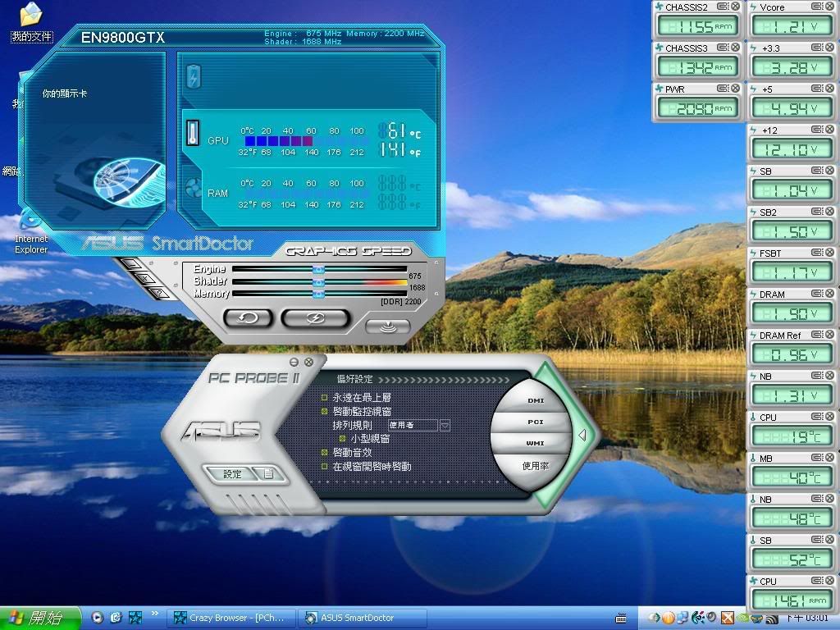
Task: Toggle the 啟動監控視窗 checkbox
Action: 325,411
